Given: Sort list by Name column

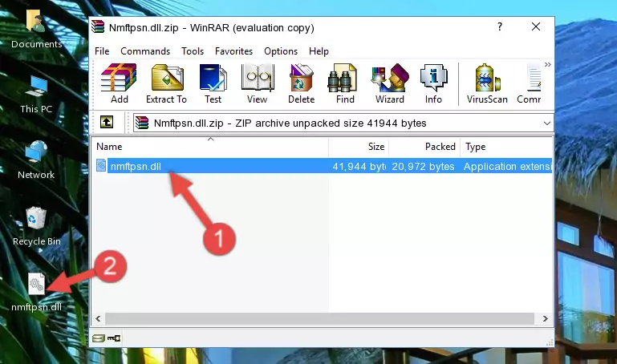Looking at the screenshot, I should pyautogui.click(x=210, y=147).
